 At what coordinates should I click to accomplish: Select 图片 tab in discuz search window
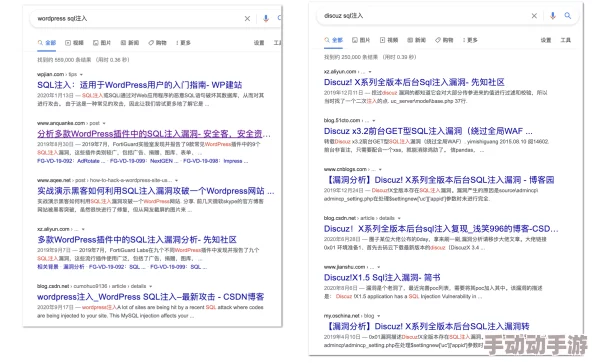pyautogui.click(x=361, y=40)
